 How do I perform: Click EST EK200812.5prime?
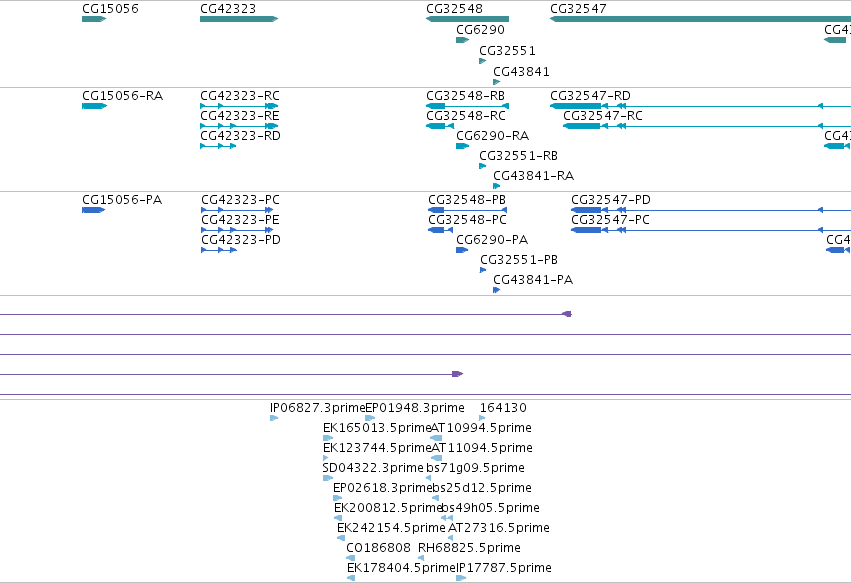pyautogui.click(x=388, y=508)
